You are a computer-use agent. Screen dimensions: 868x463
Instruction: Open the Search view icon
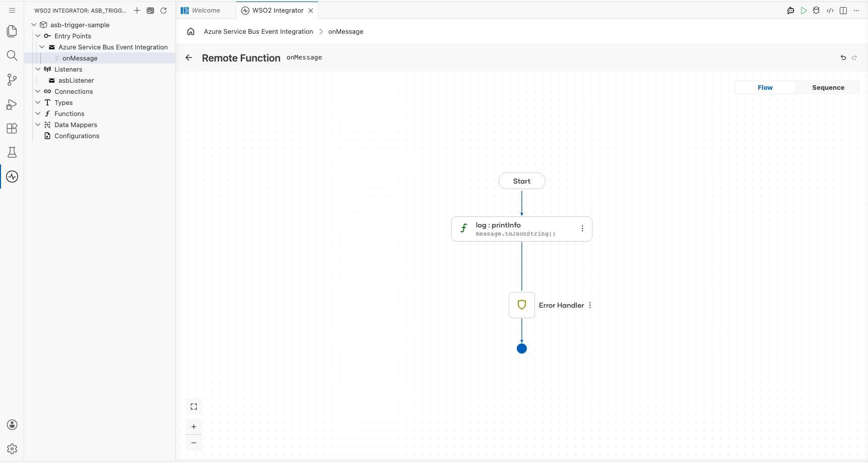click(12, 55)
